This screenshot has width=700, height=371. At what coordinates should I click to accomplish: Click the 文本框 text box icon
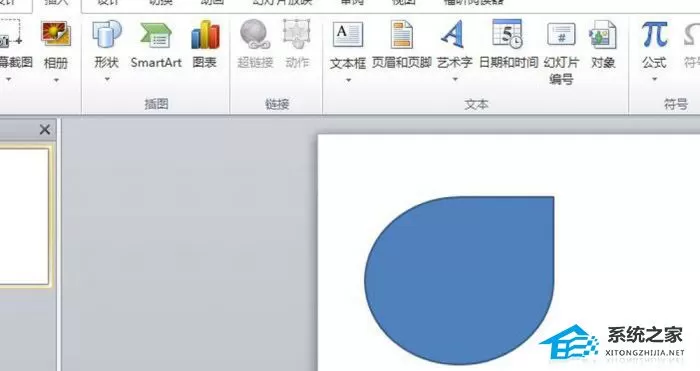pyautogui.click(x=348, y=35)
